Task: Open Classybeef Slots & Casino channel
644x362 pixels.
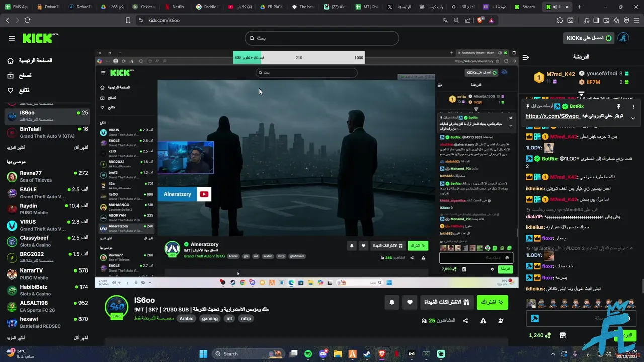Action: (47, 241)
